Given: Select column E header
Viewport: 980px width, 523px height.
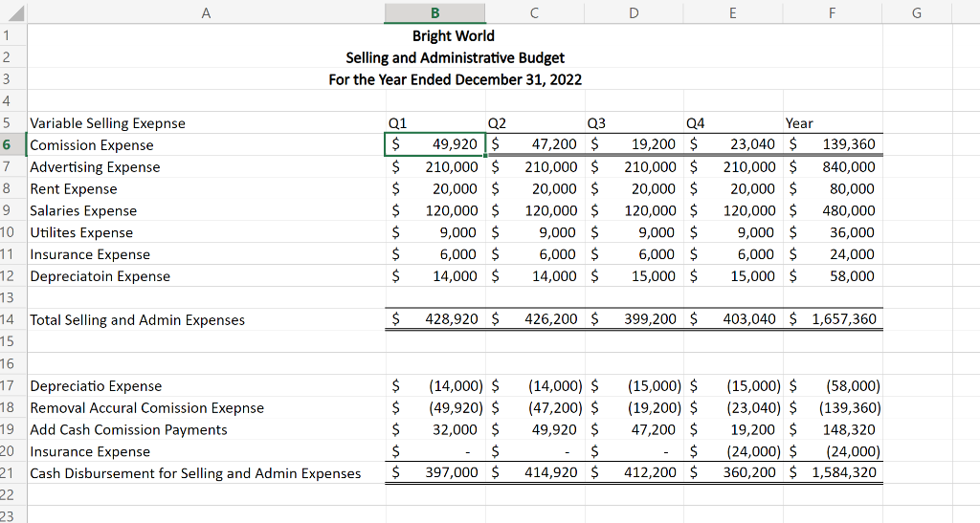Looking at the screenshot, I should 732,12.
